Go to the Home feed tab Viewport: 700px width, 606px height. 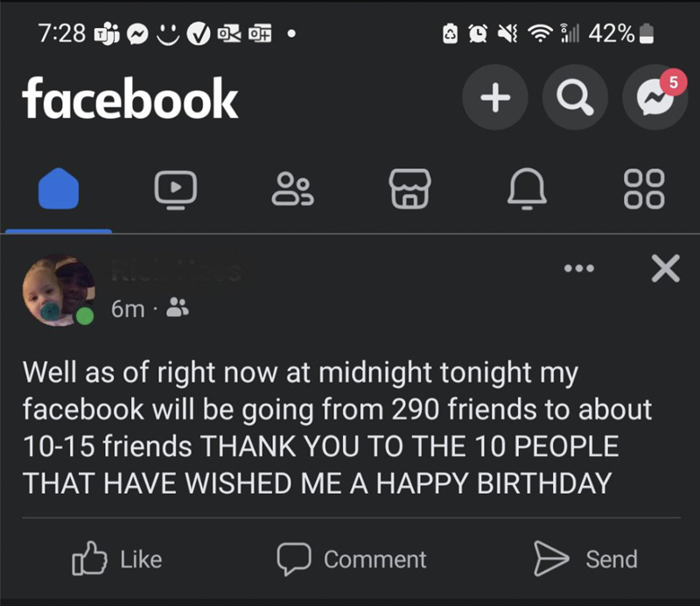(x=59, y=187)
